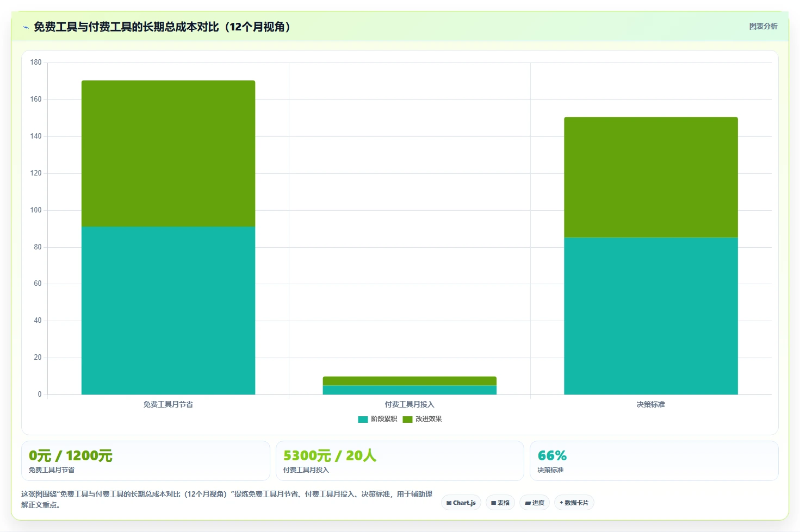This screenshot has height=532, width=800.
Task: Select the green segment of 付费工具月投入 bar
Action: point(410,381)
